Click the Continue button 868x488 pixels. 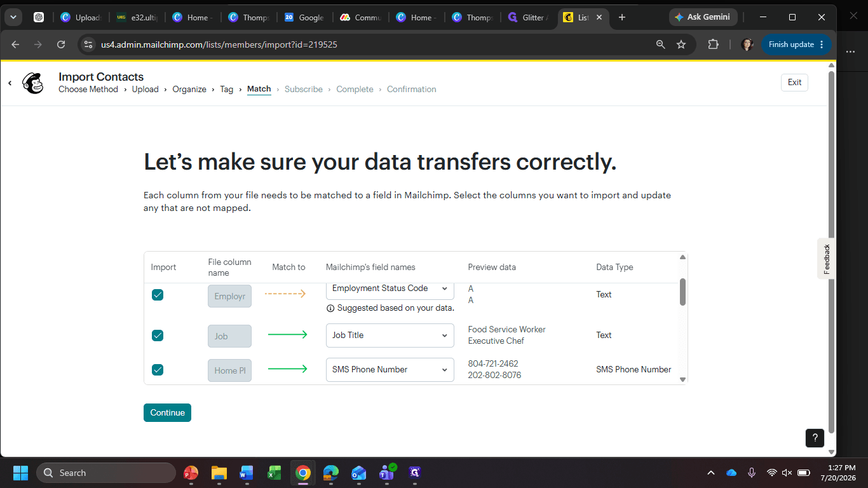tap(167, 412)
